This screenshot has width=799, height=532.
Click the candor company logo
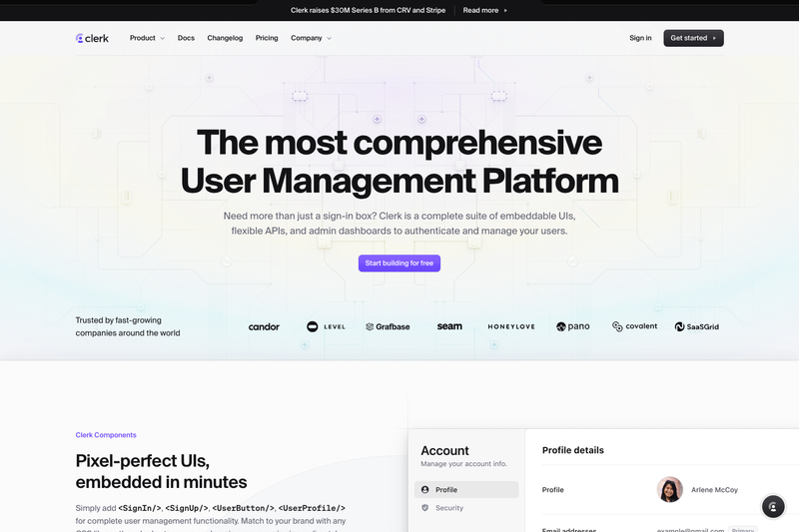pyautogui.click(x=264, y=326)
